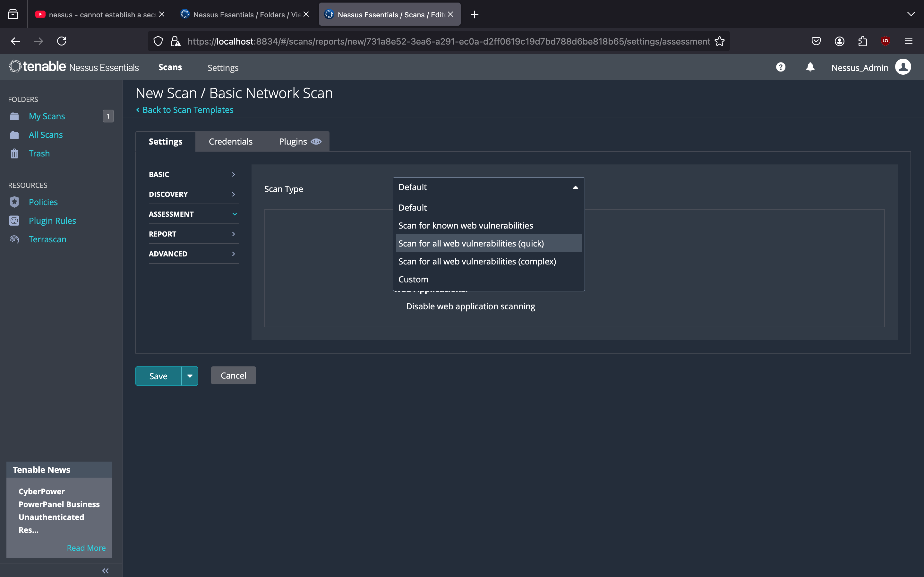Click the Plugin Rules icon
924x577 pixels.
[14, 221]
